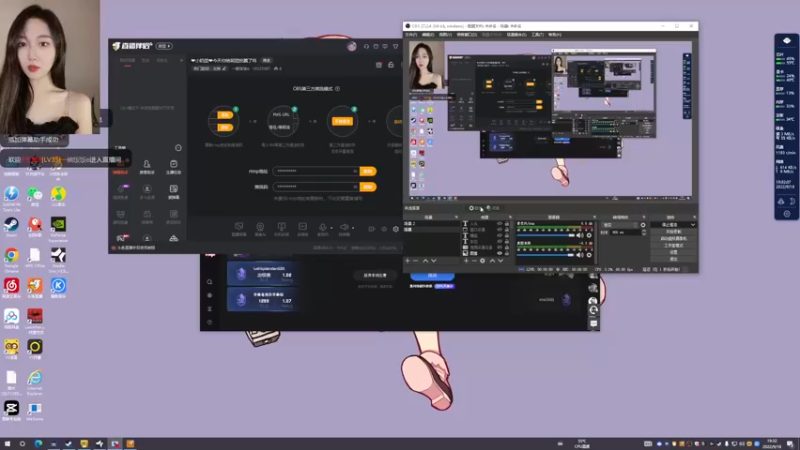Open the Help menu in OBS
Screen dimensions: 800x450
[555, 35]
